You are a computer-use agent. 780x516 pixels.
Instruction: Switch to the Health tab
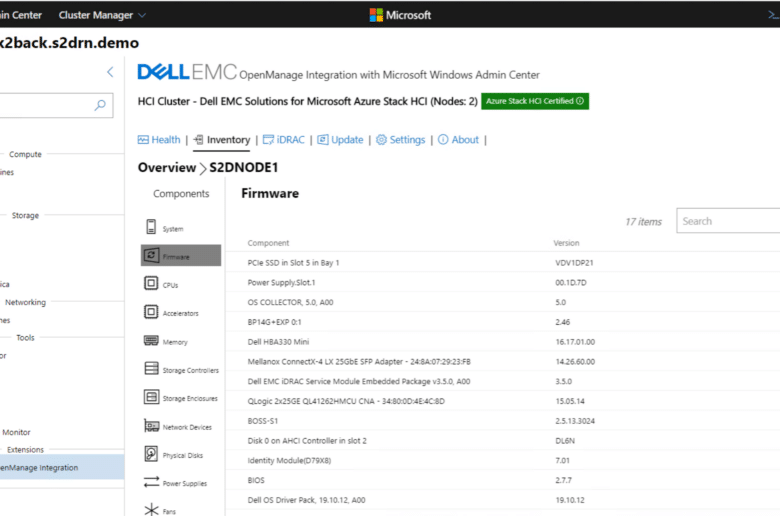pyautogui.click(x=159, y=140)
